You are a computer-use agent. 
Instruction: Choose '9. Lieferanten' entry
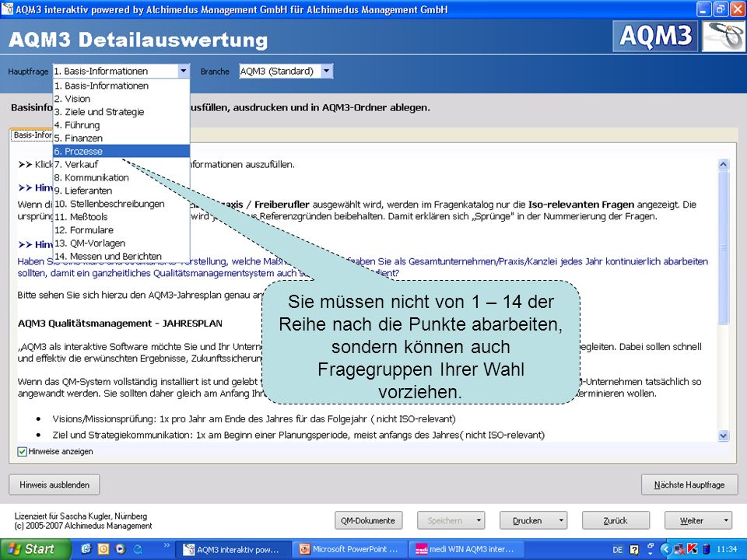click(121, 191)
